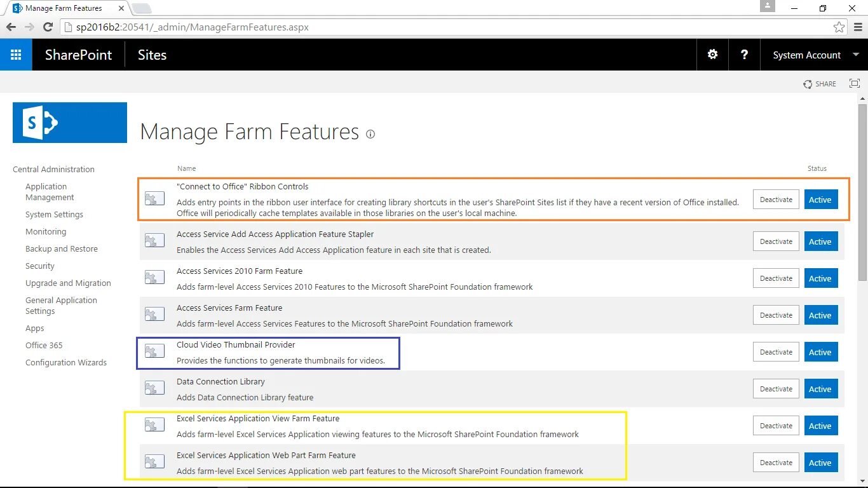The image size is (868, 488).
Task: Click Active status for Cloud Video Thumbnail Provider
Action: point(820,352)
